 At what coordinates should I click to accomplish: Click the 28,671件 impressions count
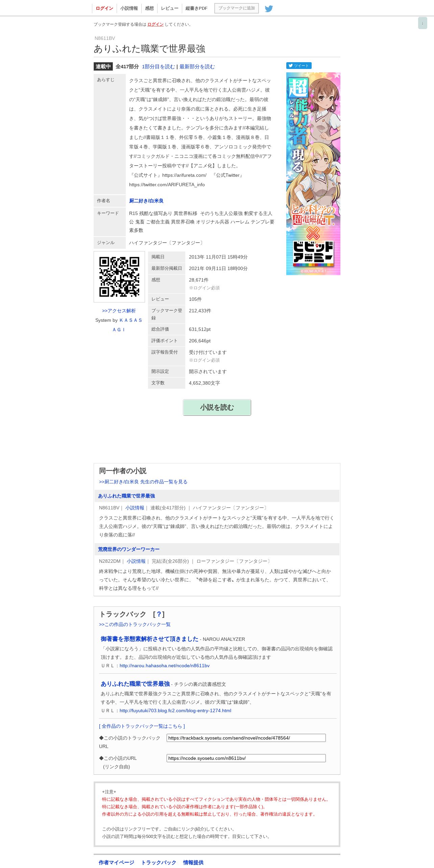(x=199, y=280)
